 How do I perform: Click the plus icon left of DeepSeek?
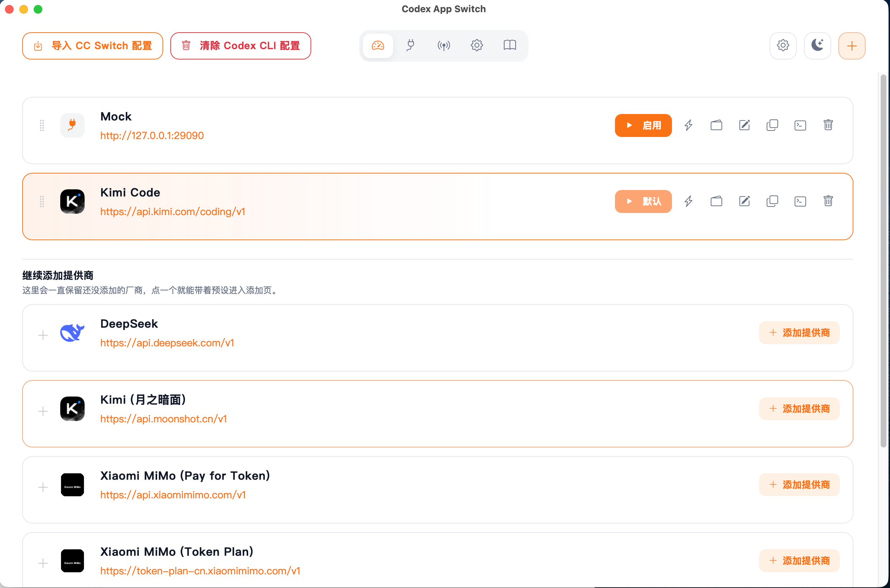click(43, 335)
